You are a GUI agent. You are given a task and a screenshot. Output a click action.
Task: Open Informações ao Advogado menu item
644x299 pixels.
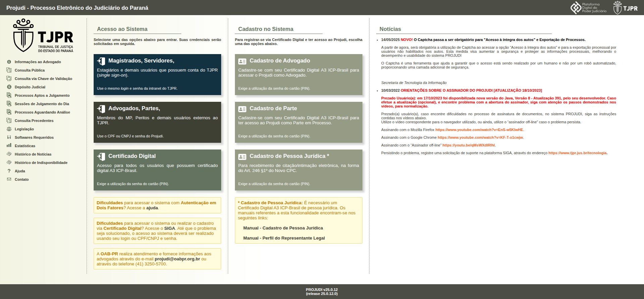(38, 62)
